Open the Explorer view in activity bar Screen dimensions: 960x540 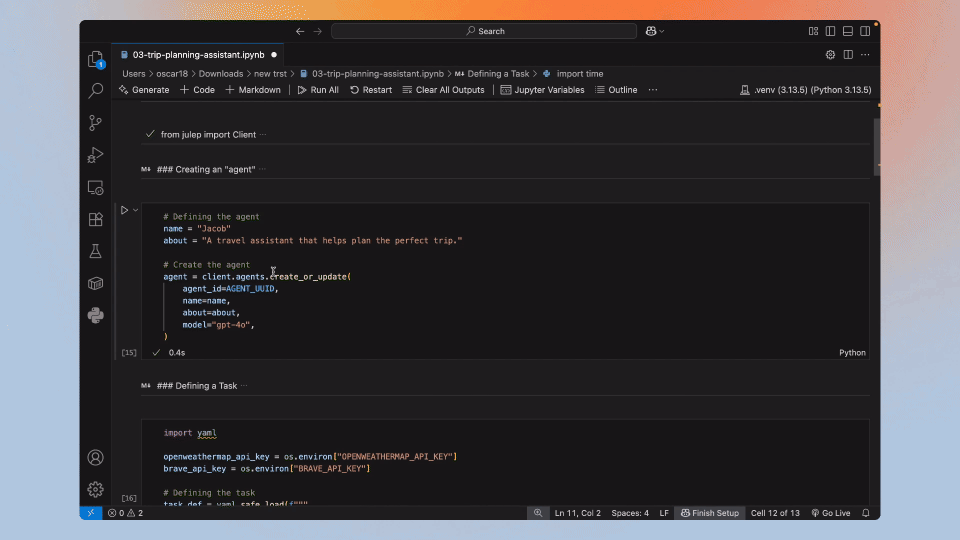tap(96, 59)
